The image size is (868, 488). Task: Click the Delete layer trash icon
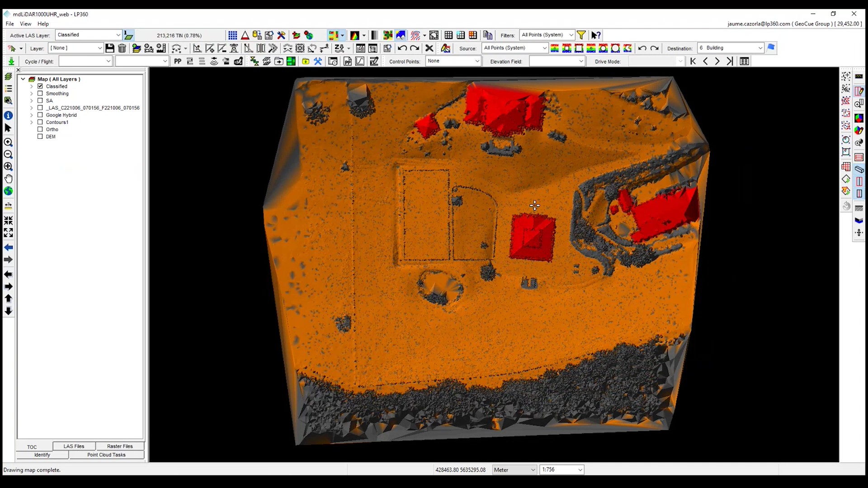122,48
